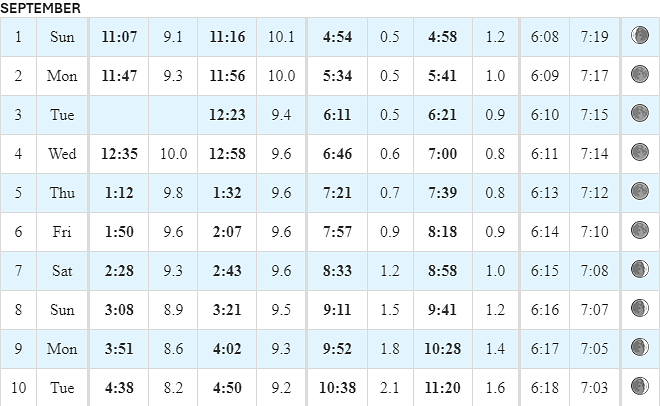Select the 11:07 high tide time cell

coord(119,37)
